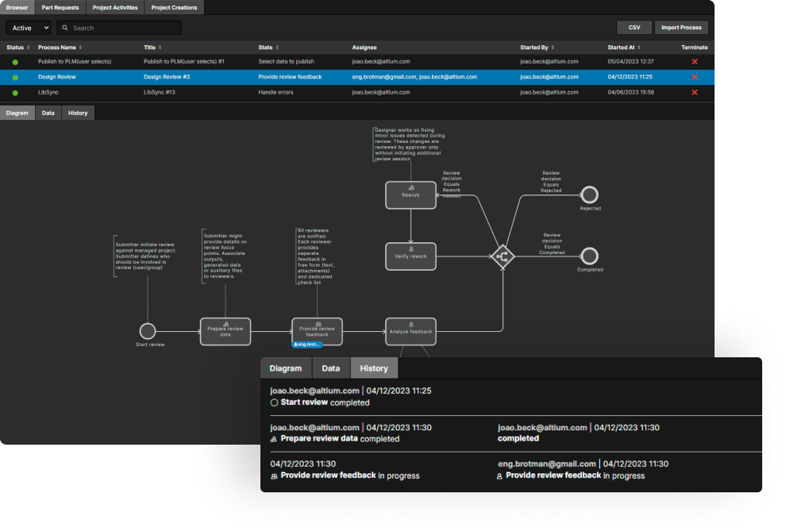Click the green status dot for LibSync
The width and height of the screenshot is (786, 532).
coord(17,91)
